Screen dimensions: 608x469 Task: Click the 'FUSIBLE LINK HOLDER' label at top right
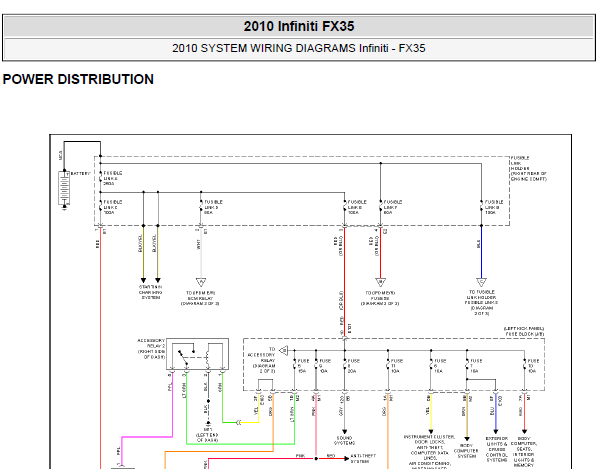tap(528, 169)
